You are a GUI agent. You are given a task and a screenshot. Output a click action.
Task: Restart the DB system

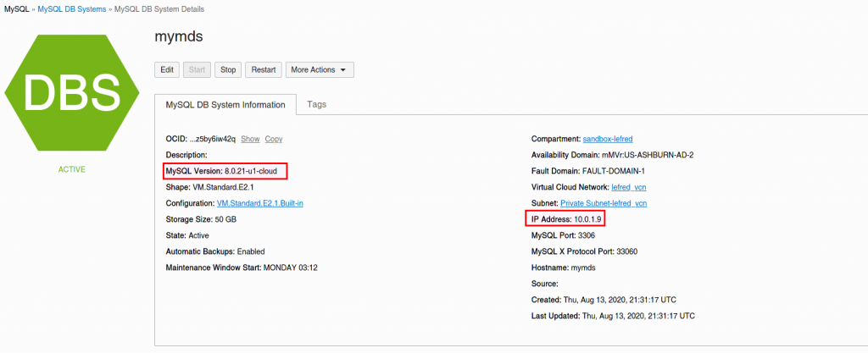click(264, 69)
